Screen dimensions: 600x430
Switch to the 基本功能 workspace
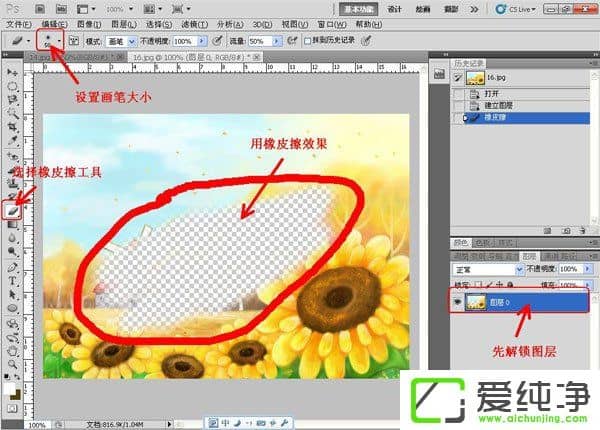tap(359, 9)
